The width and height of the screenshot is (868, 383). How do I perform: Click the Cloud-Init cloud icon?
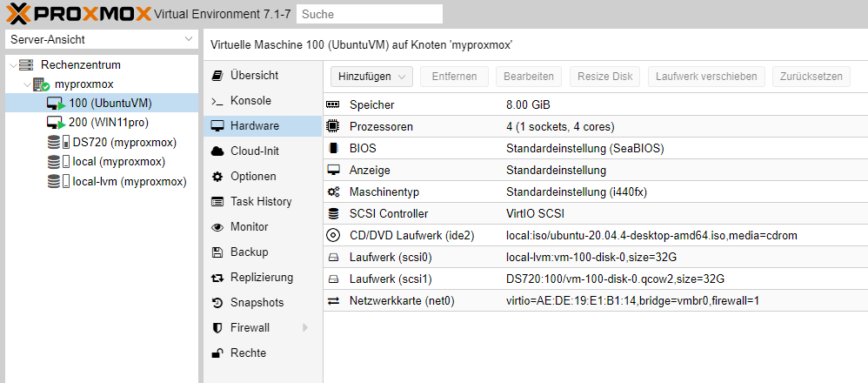[x=217, y=151]
